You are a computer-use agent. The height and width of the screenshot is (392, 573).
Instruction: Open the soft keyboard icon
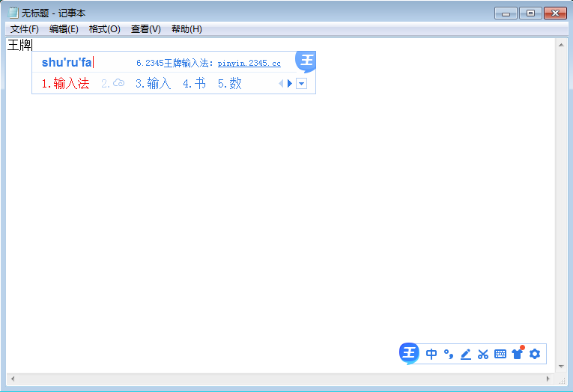[x=500, y=354]
